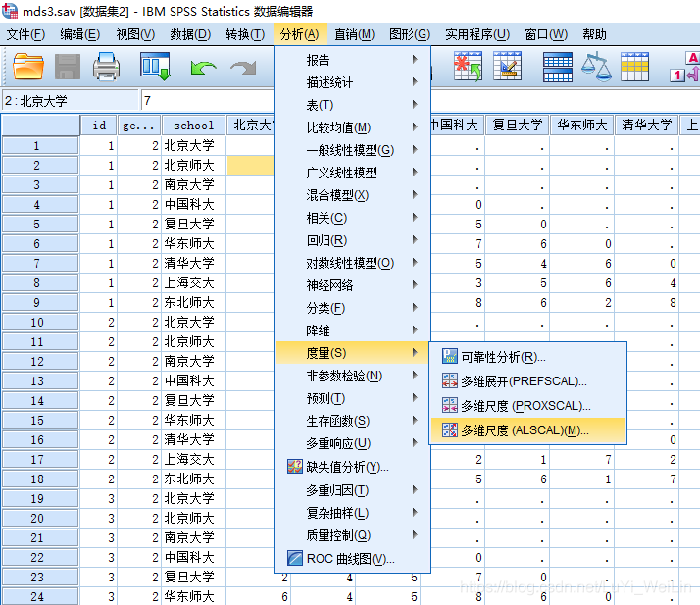Expand the 描述统计 submenu
This screenshot has height=605, width=700.
pos(352,82)
